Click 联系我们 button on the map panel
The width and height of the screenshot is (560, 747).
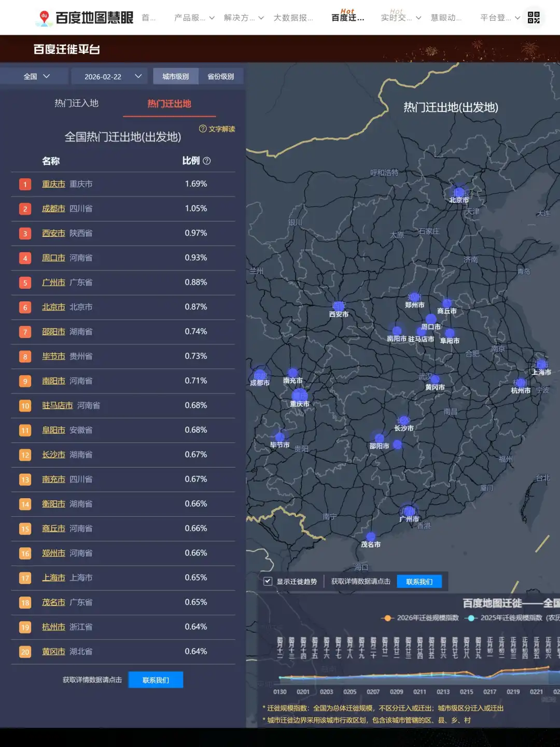click(419, 582)
